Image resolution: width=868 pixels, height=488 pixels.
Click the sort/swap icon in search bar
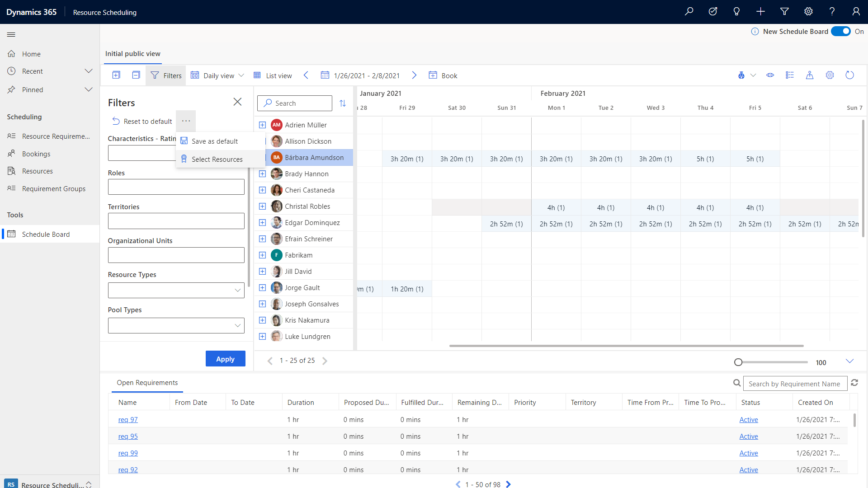[343, 103]
